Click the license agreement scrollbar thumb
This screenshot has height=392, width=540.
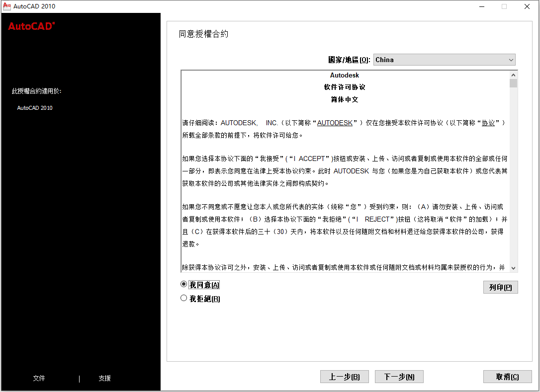coord(513,83)
